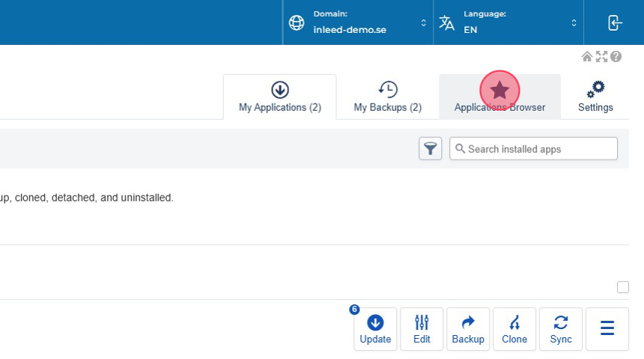The image size is (644, 359).
Task: Open the Domain selector dropdown
Action: click(x=358, y=22)
